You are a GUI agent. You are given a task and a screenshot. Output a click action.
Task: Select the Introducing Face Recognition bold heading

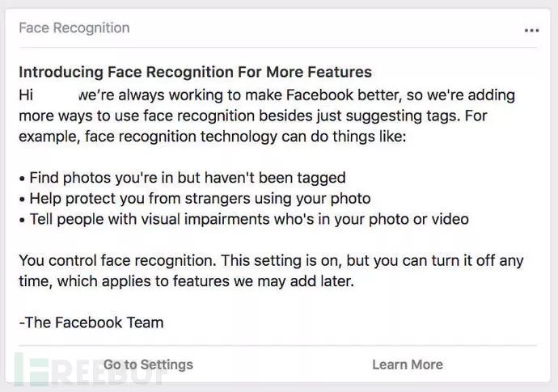pos(195,73)
